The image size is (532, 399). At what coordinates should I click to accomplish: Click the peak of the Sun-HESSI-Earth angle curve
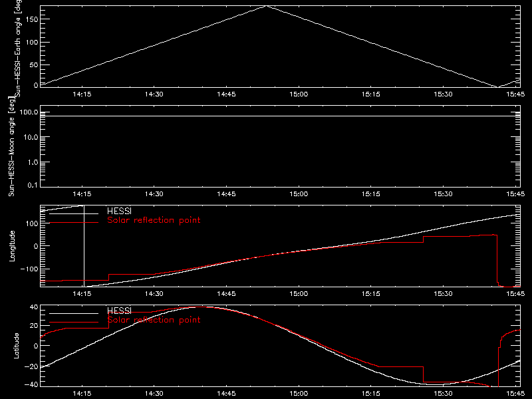pyautogui.click(x=267, y=6)
